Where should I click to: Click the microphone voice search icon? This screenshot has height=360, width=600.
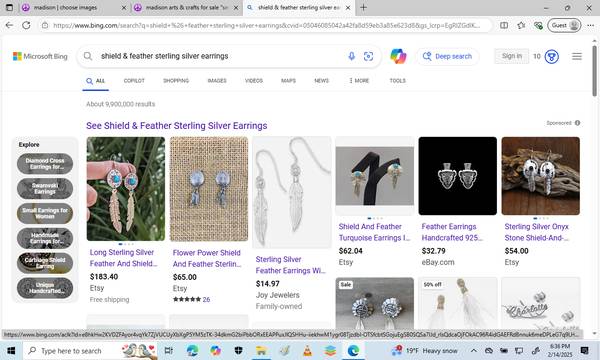click(x=351, y=56)
